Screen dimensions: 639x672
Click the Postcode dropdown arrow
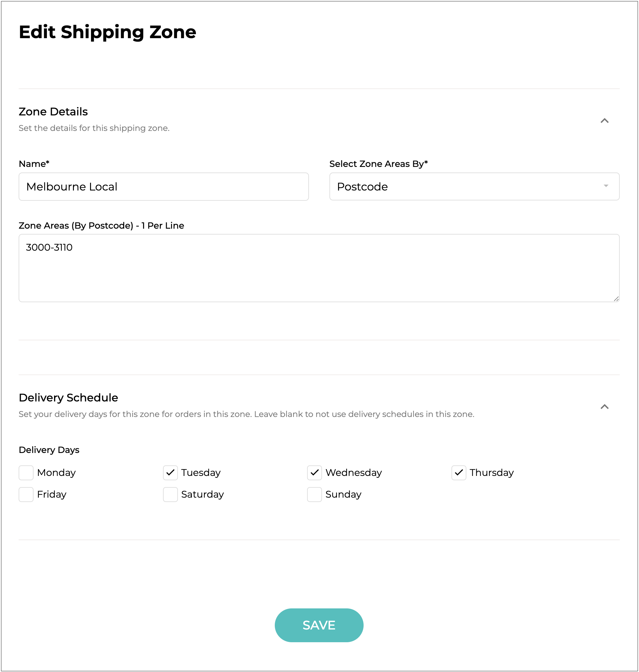tap(605, 186)
